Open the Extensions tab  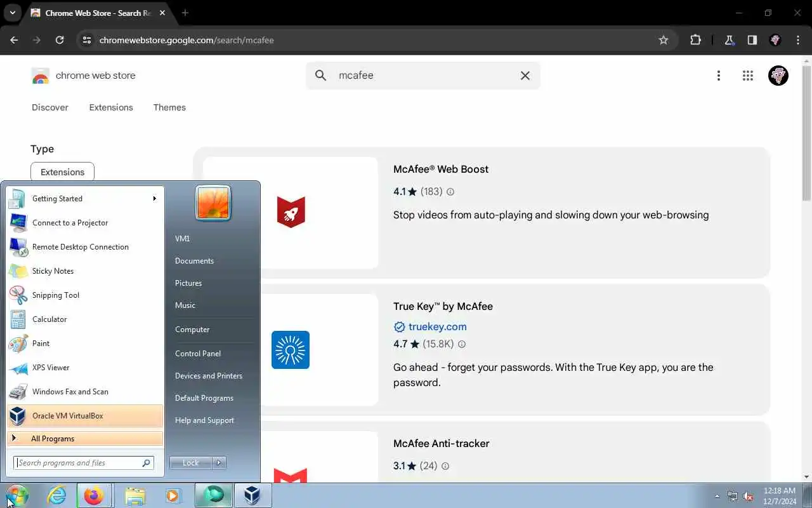point(111,107)
